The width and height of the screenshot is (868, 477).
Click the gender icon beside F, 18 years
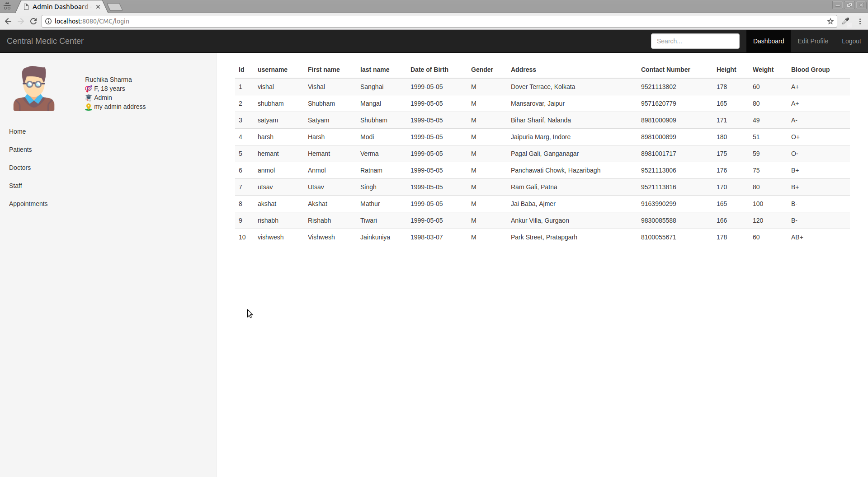point(89,89)
